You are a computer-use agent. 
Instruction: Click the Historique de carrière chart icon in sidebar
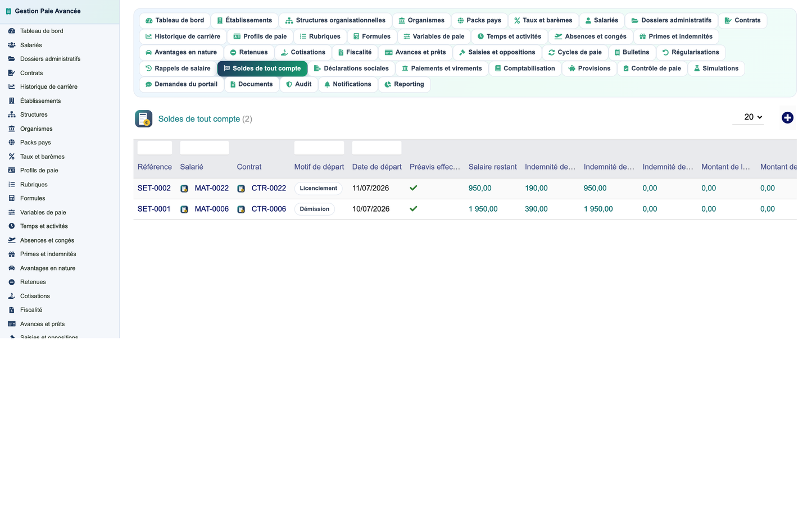pos(12,86)
